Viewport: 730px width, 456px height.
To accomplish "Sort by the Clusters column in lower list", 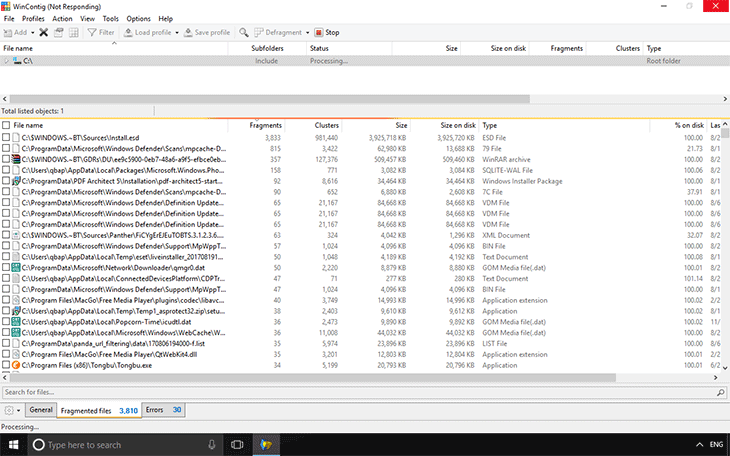I will 313,125.
